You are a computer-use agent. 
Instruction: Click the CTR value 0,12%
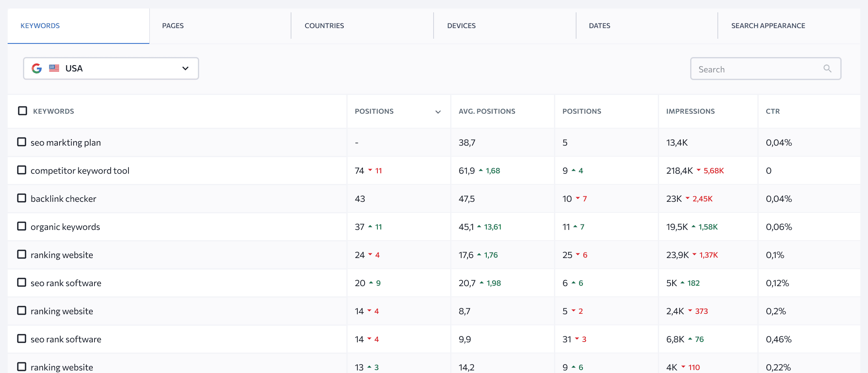[x=777, y=283]
